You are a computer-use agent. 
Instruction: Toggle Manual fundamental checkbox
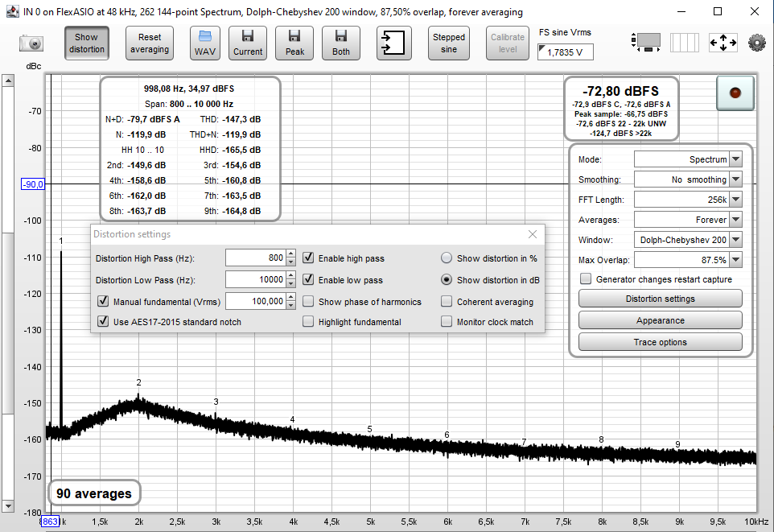103,301
